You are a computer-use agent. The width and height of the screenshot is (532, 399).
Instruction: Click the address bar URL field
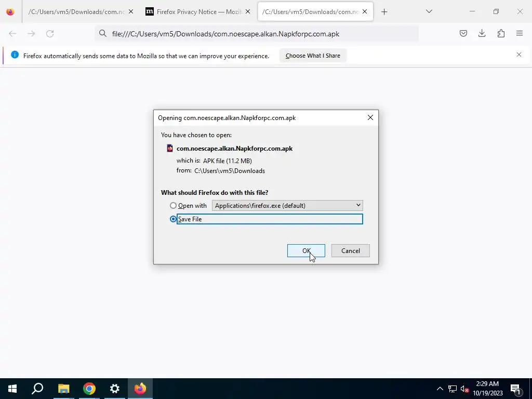coord(257,34)
